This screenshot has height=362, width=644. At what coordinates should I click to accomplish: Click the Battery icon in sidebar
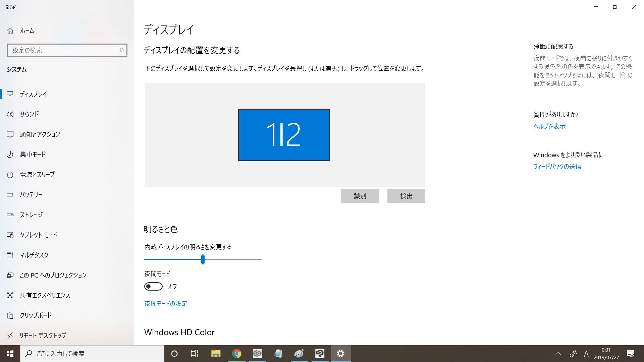click(10, 195)
